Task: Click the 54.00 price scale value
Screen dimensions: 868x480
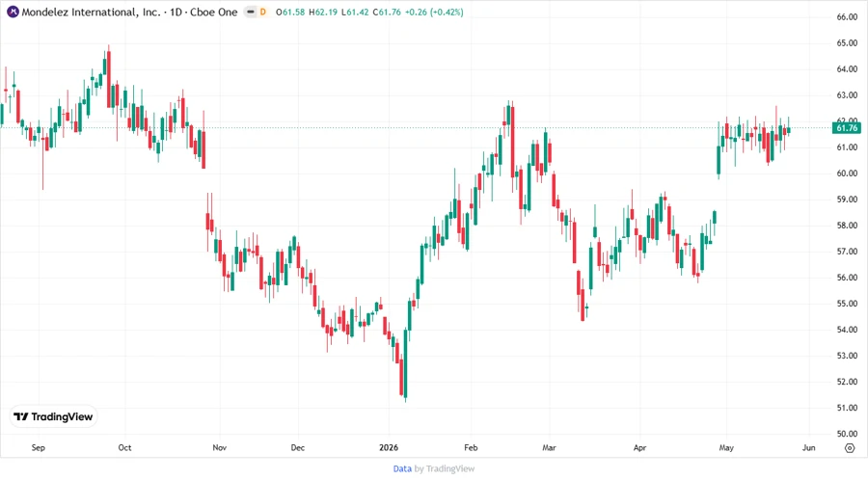Action: (x=847, y=330)
